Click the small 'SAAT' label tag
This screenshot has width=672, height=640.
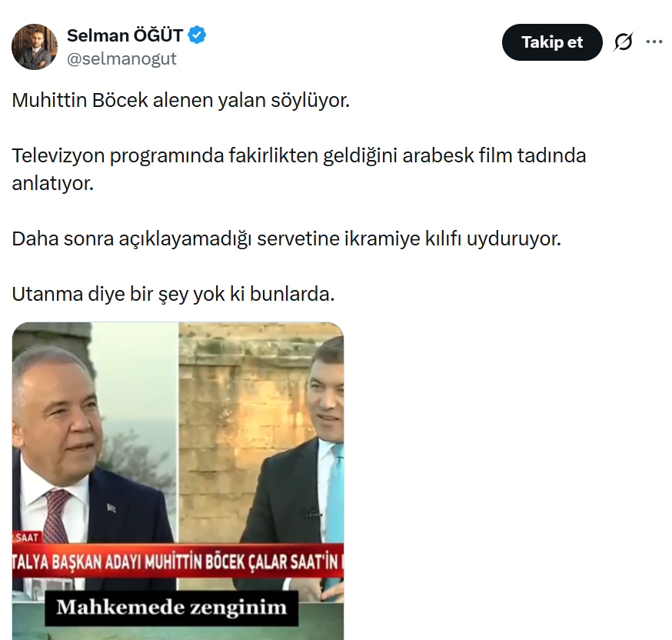[x=27, y=538]
